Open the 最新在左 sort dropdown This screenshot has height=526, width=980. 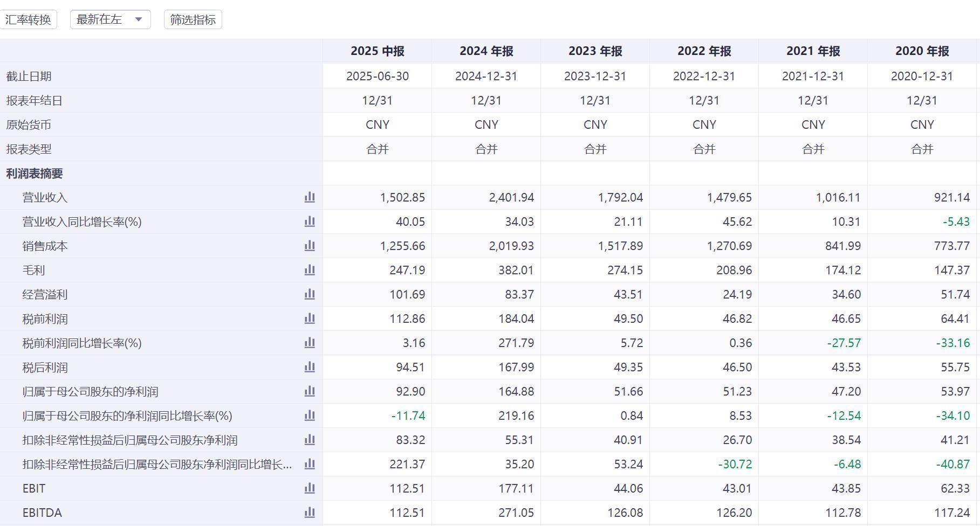pyautogui.click(x=110, y=20)
